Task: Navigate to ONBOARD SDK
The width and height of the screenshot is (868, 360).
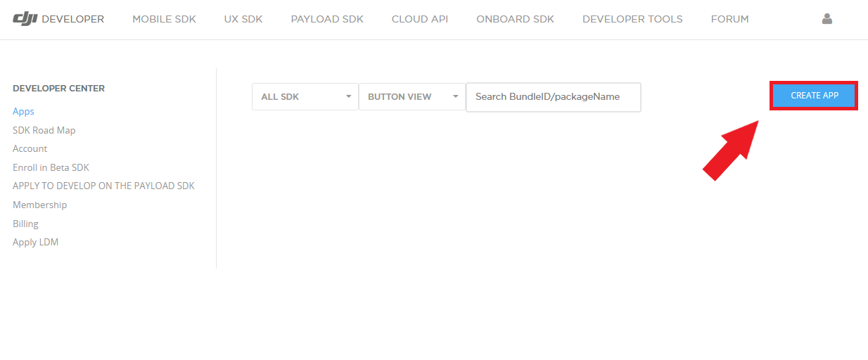Action: pos(515,19)
